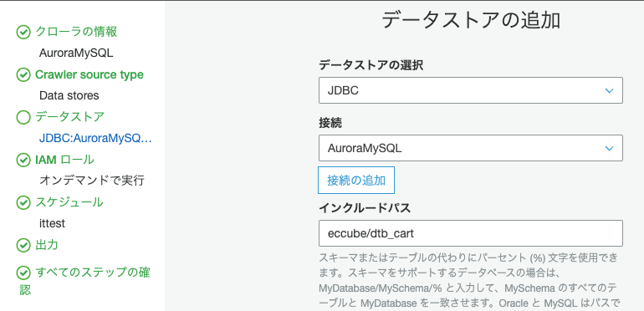Click the empty circle icon beside データストア
Screen dimensions: 644x311
pyautogui.click(x=23, y=117)
